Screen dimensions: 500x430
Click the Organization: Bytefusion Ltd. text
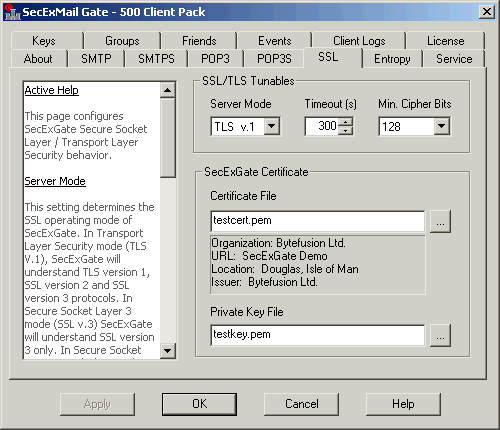pyautogui.click(x=278, y=243)
